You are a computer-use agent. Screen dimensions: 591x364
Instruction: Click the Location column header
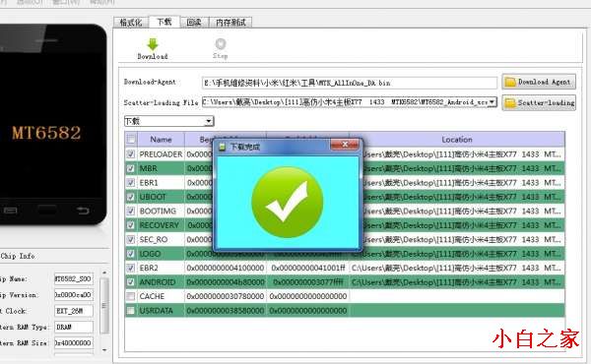pyautogui.click(x=457, y=140)
